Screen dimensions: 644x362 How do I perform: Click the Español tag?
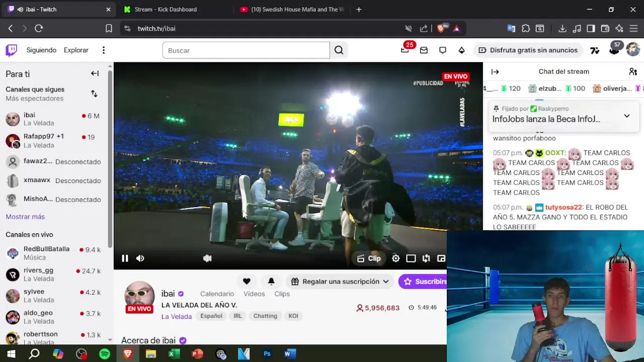pyautogui.click(x=211, y=316)
